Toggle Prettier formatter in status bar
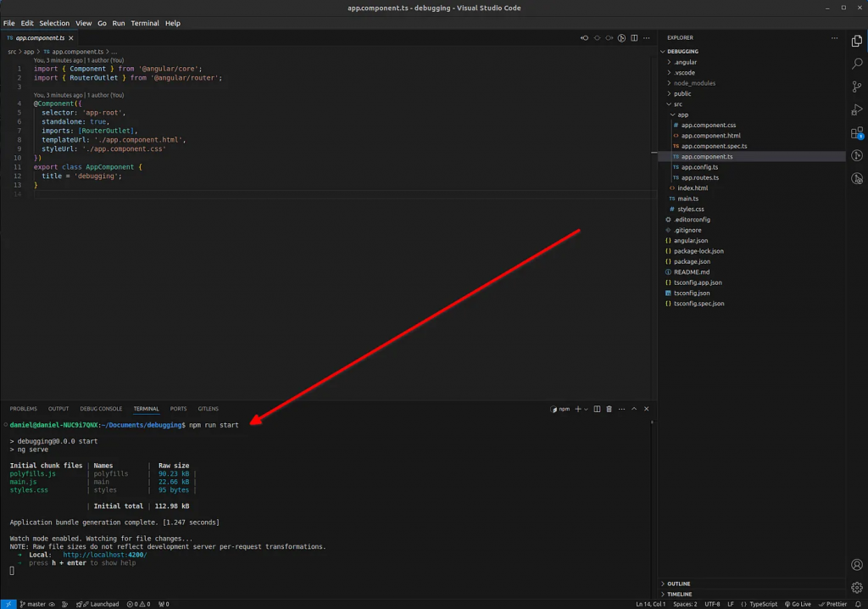The height and width of the screenshot is (609, 868). coord(832,604)
